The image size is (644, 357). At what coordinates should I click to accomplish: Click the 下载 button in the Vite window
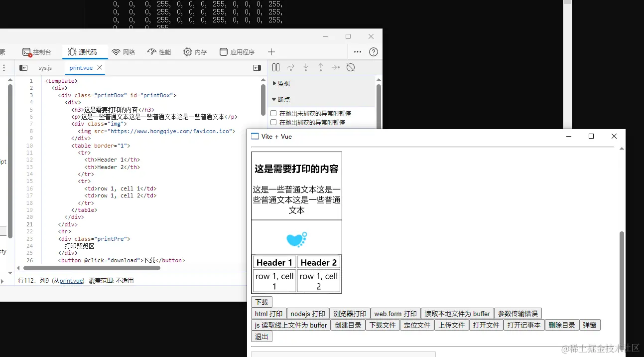261,302
